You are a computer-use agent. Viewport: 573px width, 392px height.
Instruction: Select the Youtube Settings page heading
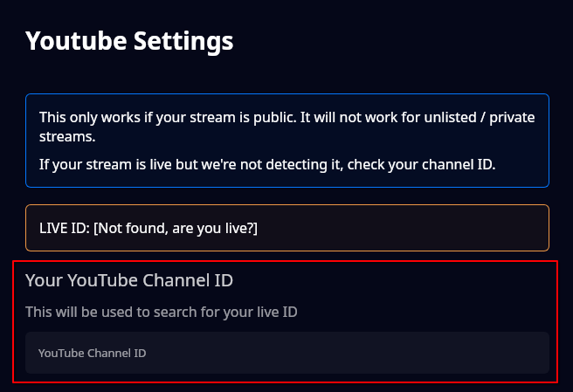129,41
